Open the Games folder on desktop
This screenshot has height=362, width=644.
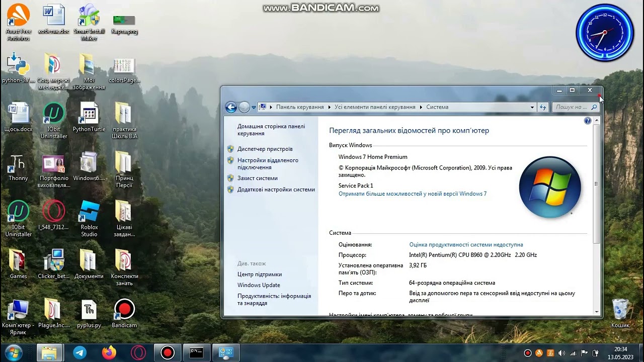(18, 264)
